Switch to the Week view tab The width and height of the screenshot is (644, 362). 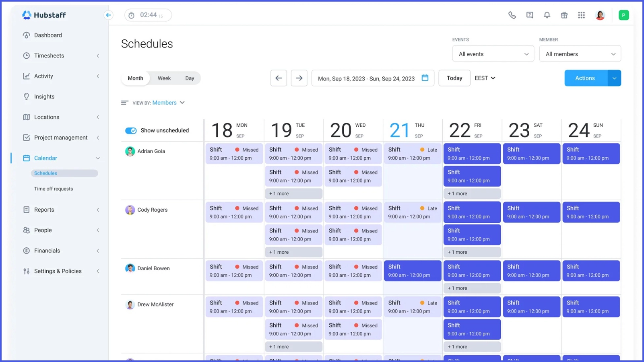click(164, 78)
